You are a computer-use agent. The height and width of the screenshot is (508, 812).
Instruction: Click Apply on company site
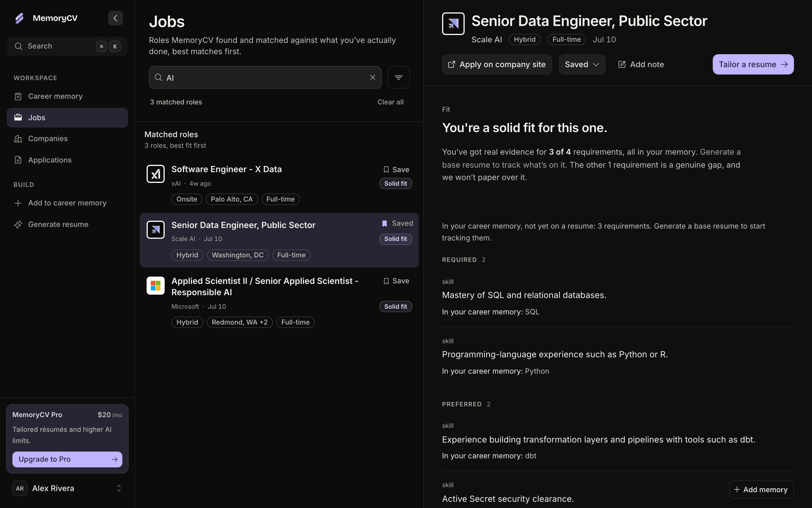pos(497,65)
